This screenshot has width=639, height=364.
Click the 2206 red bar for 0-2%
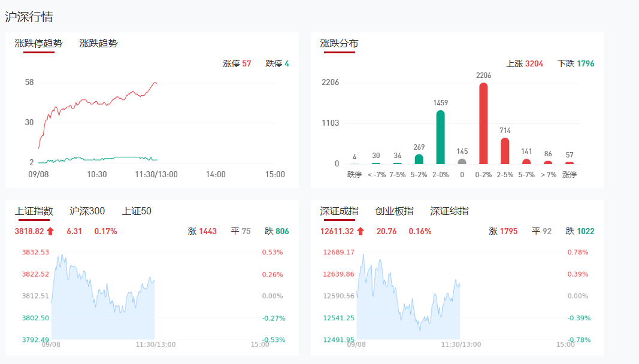coord(483,123)
